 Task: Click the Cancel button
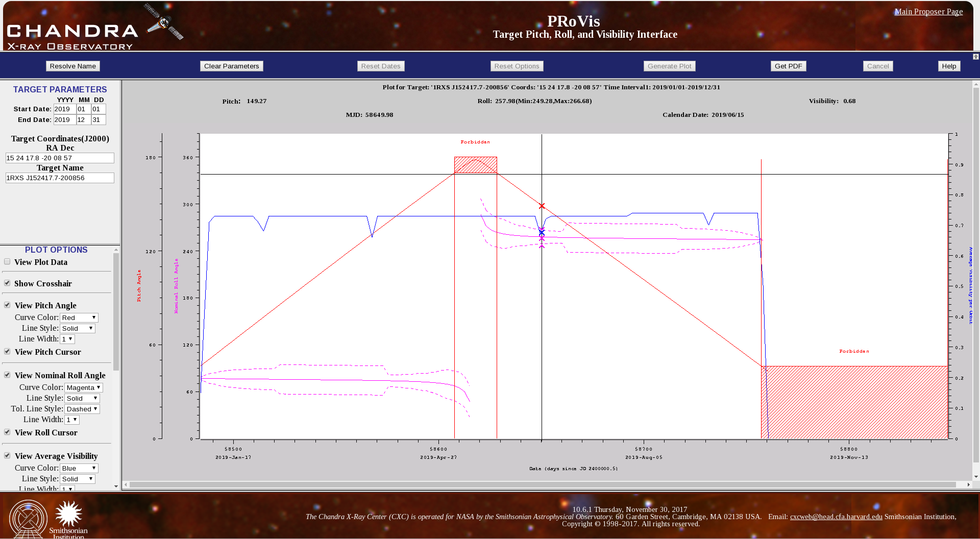click(x=878, y=66)
